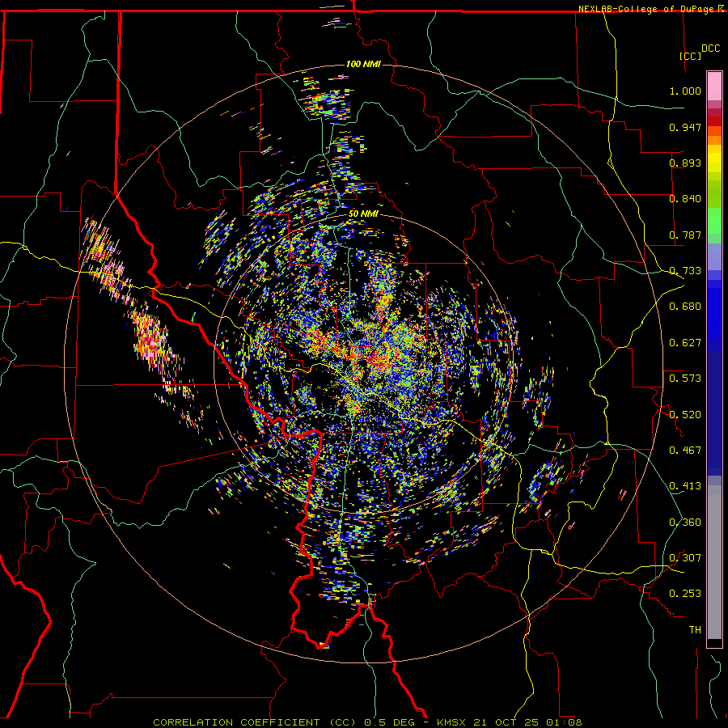Image resolution: width=728 pixels, height=728 pixels.
Task: Click the 0.520 legend value
Action: [x=685, y=415]
